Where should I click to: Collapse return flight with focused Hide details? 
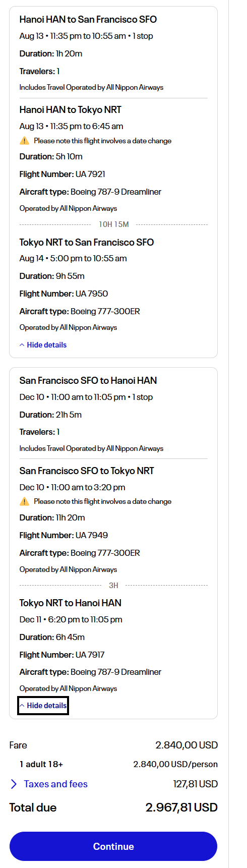pos(43,706)
